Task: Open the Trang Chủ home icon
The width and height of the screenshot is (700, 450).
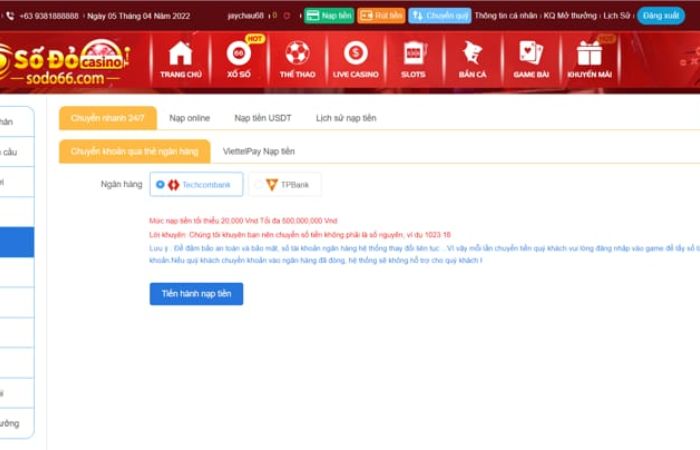Action: pos(180,56)
